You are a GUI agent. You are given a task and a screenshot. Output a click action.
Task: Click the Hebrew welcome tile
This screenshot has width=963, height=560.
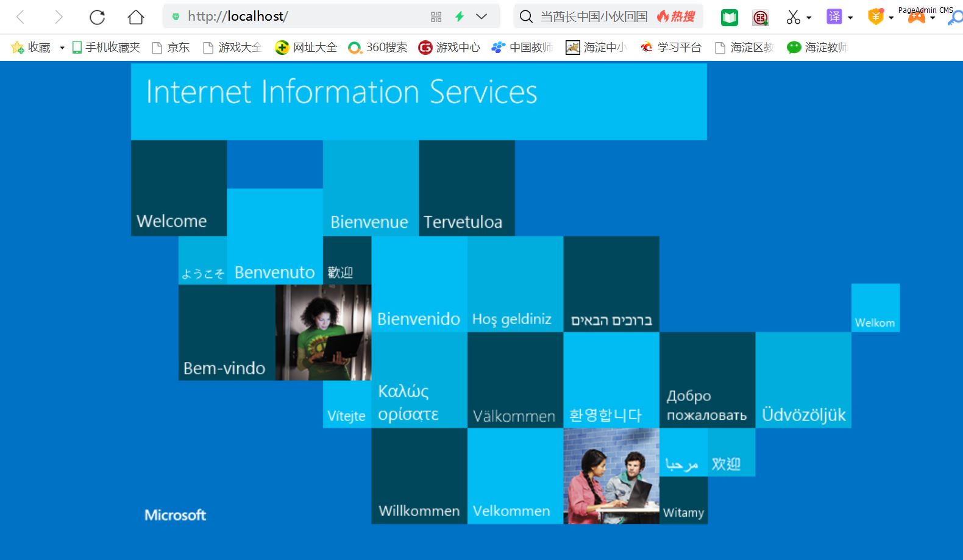coord(611,284)
